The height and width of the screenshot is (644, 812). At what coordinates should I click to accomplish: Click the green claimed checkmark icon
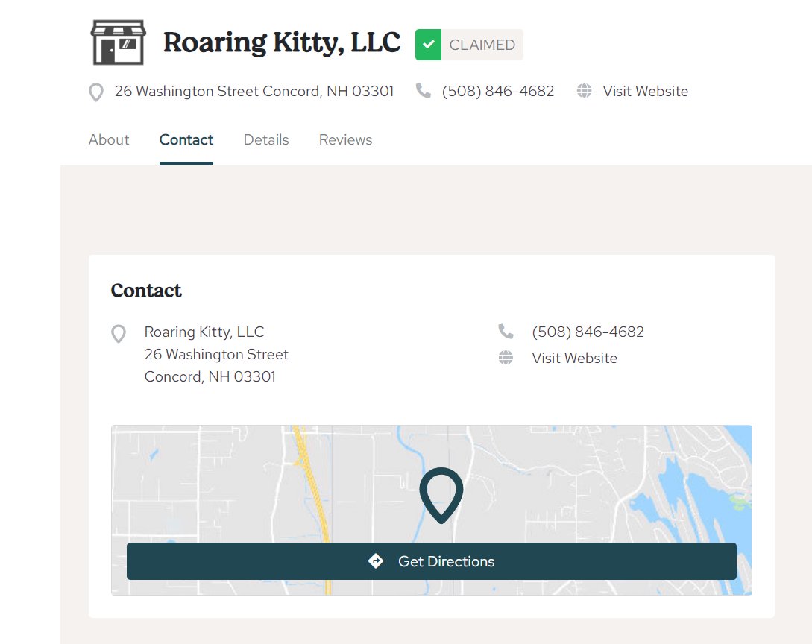[x=428, y=45]
